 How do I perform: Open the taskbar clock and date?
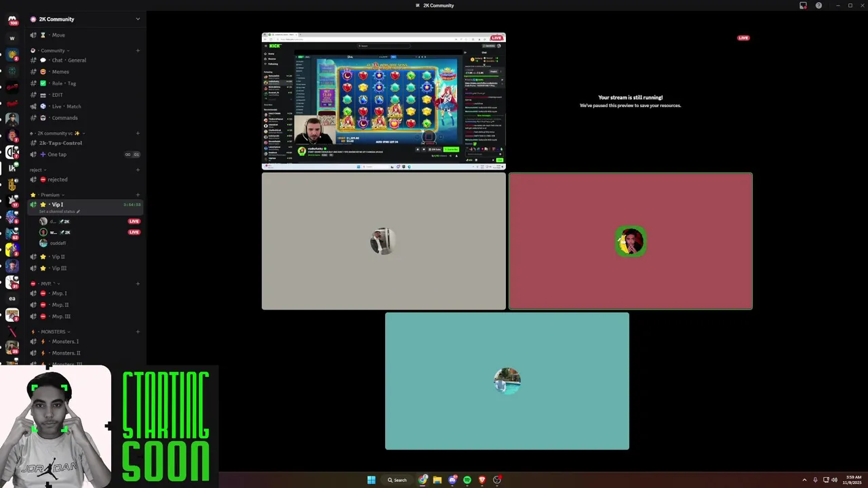[x=853, y=480]
